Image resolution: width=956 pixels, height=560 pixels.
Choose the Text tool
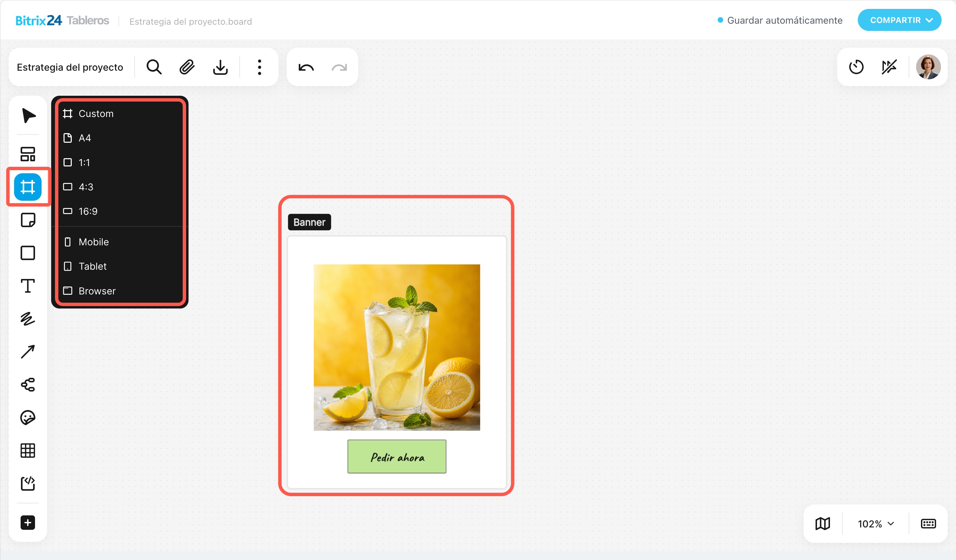(x=28, y=285)
